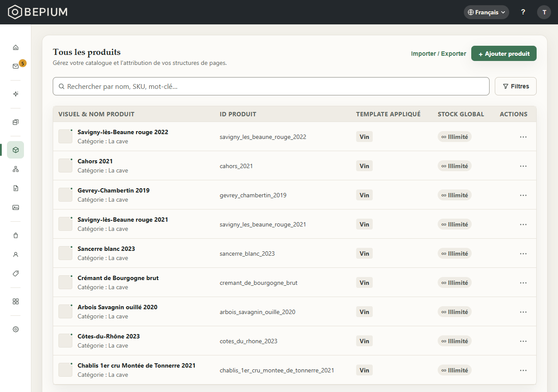Open the user avatar 'T' menu

coord(544,12)
